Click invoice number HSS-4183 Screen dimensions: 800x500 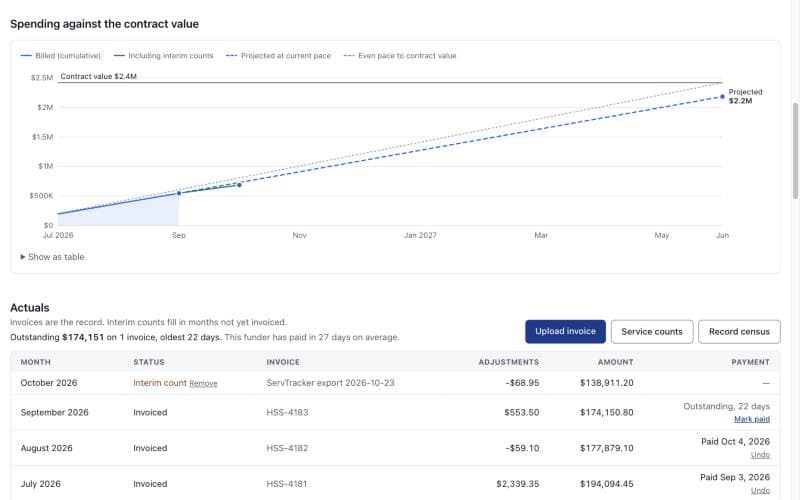pyautogui.click(x=287, y=412)
